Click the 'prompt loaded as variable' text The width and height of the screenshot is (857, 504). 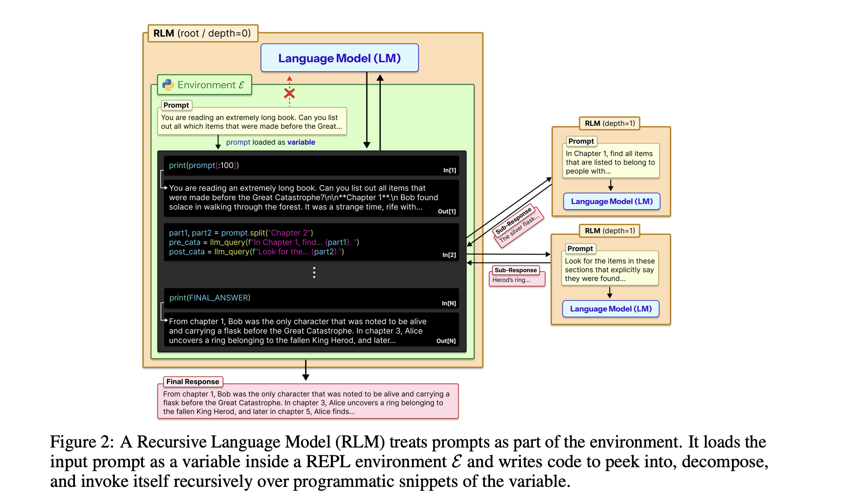pos(271,142)
